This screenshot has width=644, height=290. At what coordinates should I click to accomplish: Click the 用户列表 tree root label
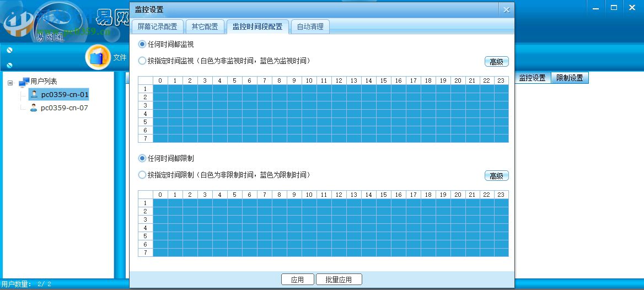coord(44,82)
